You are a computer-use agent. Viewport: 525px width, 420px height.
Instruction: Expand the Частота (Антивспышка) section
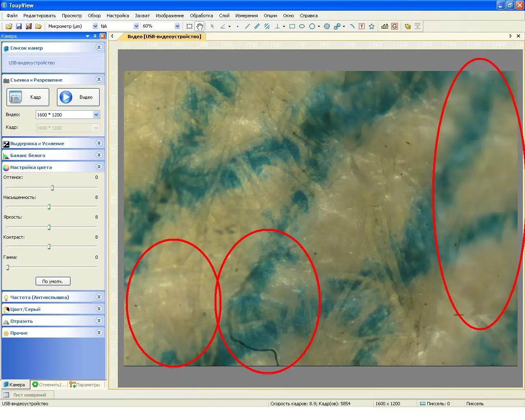(99, 297)
